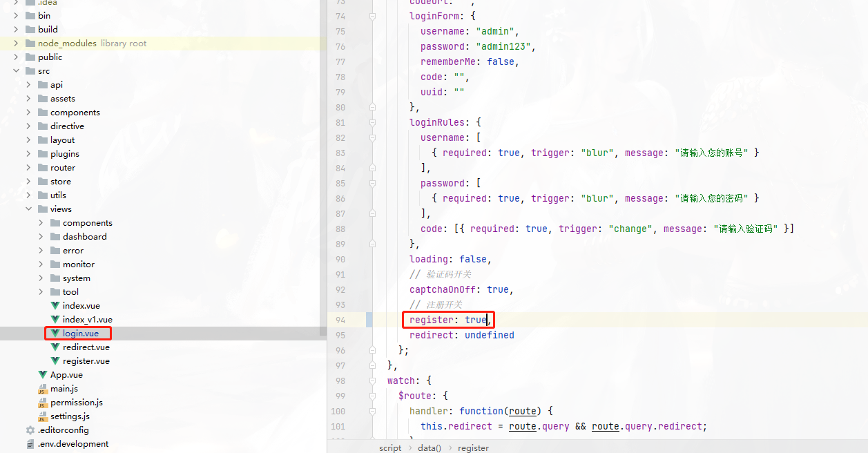Viewport: 868px width, 453px height.
Task: Fold the handler function at line 100
Action: click(373, 411)
